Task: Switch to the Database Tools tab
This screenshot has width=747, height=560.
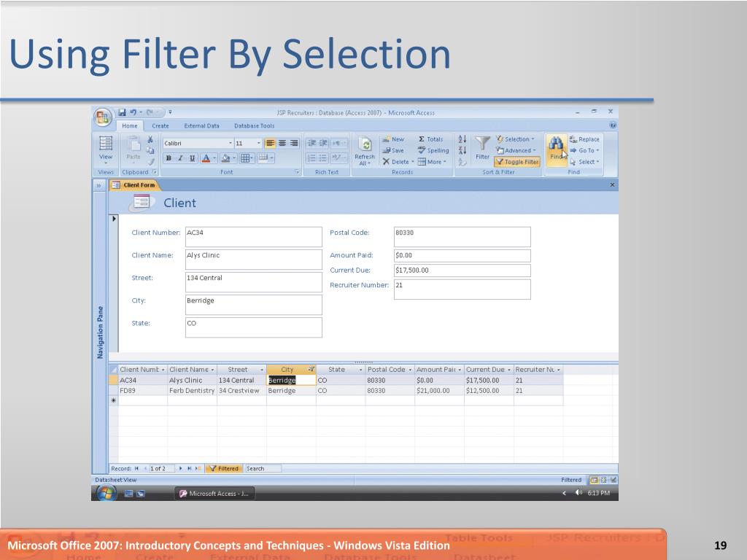Action: pos(254,125)
